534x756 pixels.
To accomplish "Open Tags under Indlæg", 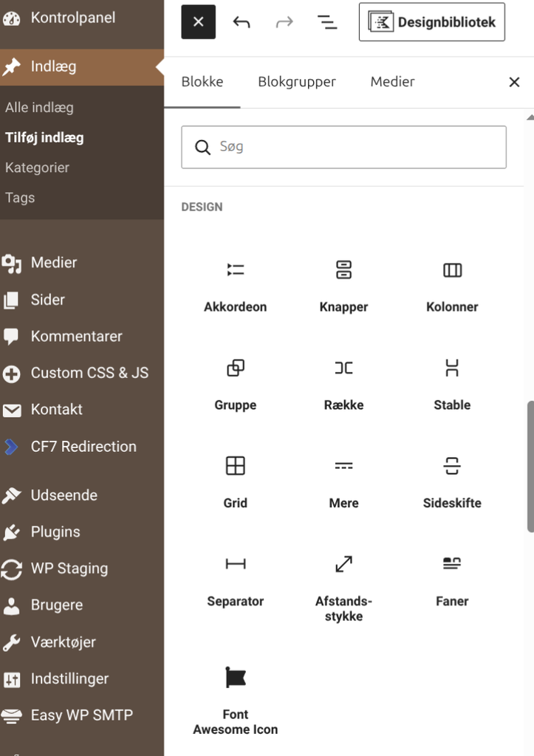I will [20, 198].
